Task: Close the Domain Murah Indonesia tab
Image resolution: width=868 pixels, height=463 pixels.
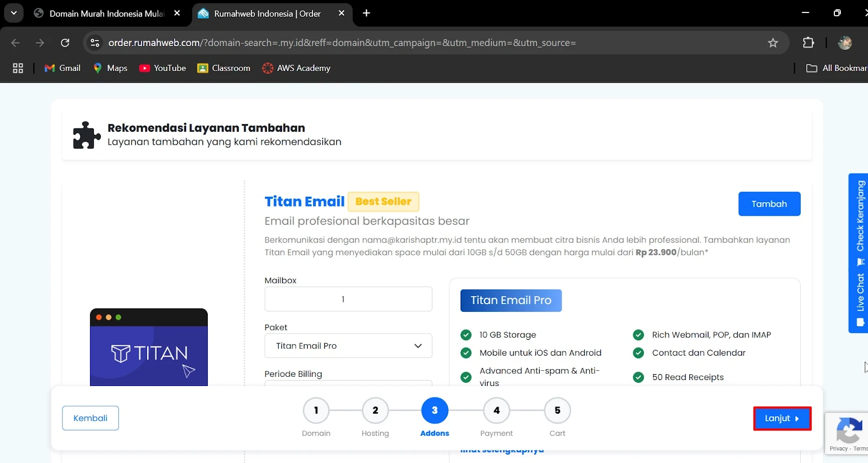Action: click(177, 13)
